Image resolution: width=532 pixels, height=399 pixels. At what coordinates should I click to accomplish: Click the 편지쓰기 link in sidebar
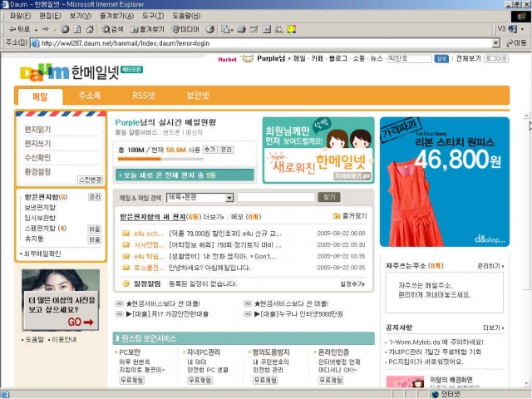[x=37, y=144]
